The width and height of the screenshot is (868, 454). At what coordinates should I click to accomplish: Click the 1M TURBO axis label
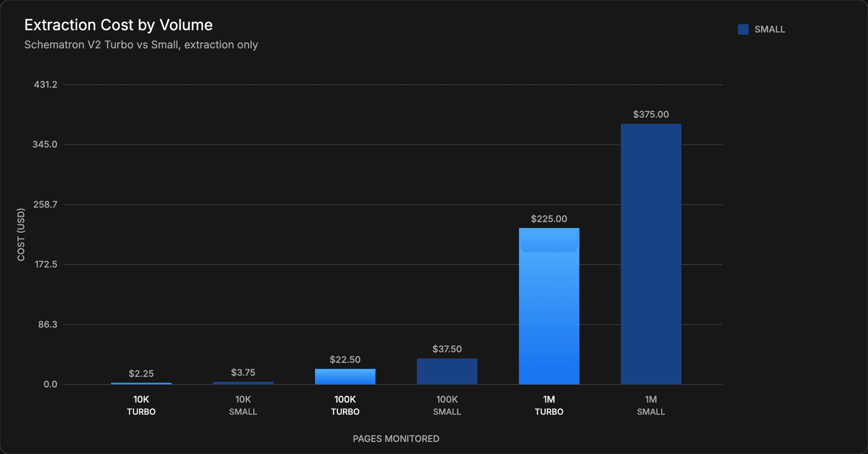549,405
